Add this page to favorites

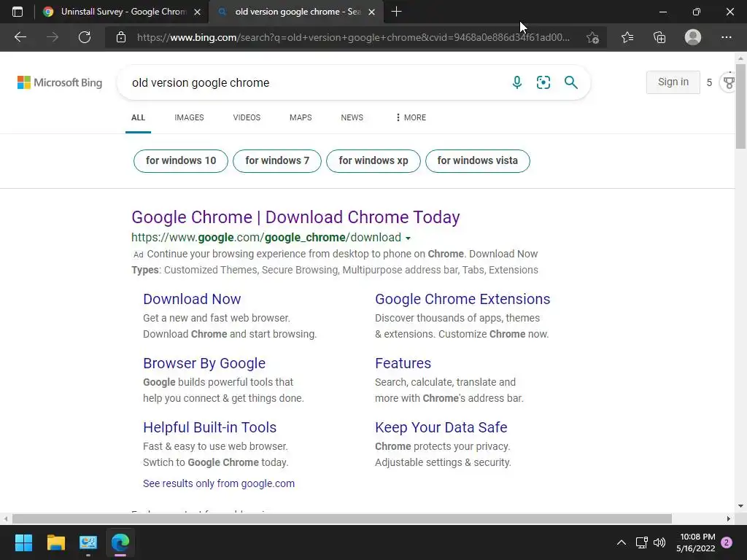click(592, 37)
